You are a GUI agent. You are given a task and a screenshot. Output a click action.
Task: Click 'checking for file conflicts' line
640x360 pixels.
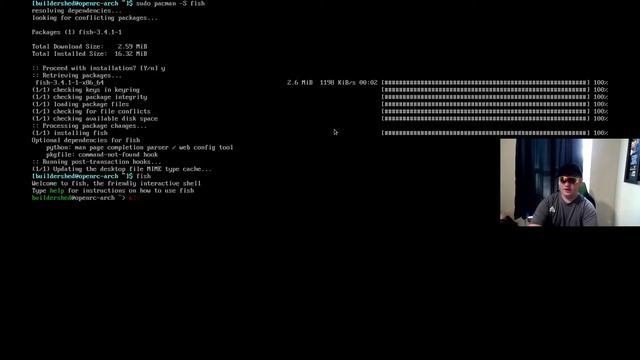coord(91,111)
